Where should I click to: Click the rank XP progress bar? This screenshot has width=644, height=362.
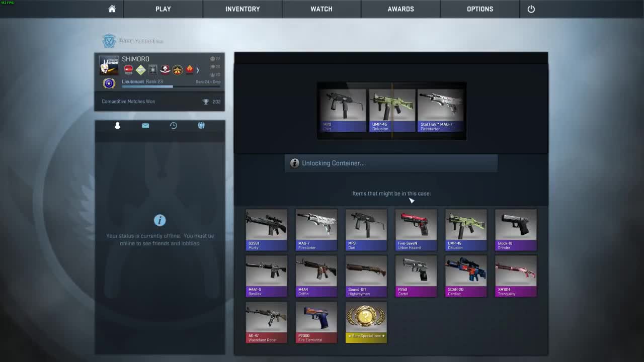coord(171,86)
